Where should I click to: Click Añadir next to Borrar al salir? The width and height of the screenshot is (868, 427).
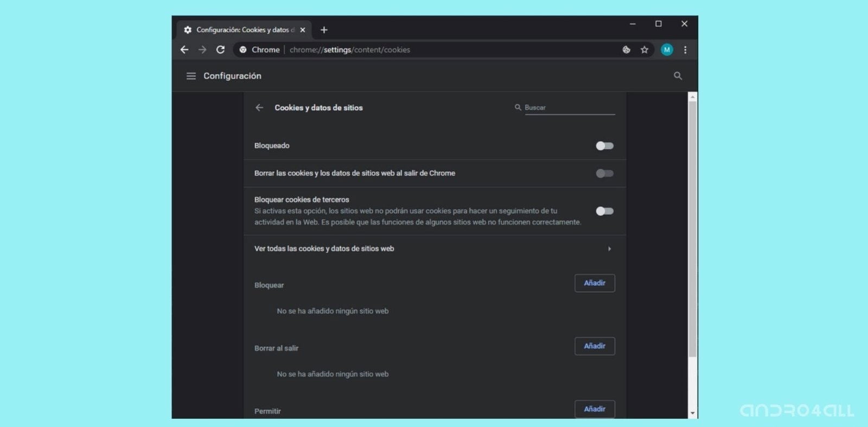(x=595, y=346)
